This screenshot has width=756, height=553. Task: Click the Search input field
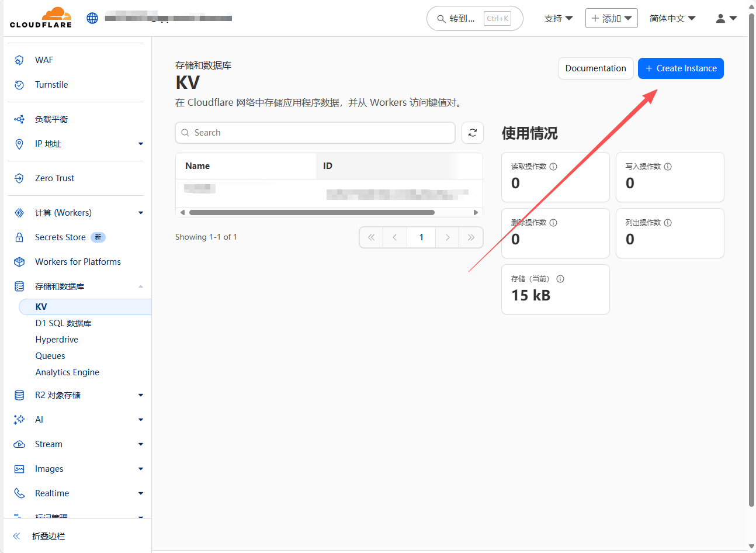coord(315,133)
